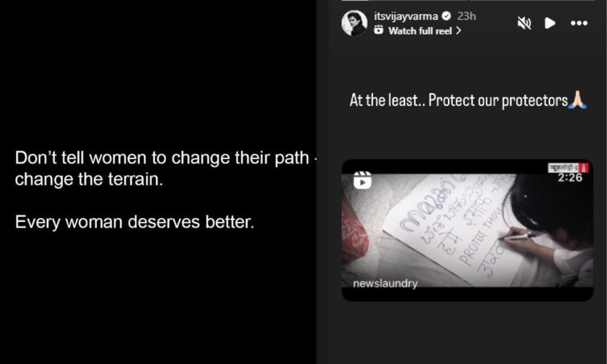Click the 23h story timestamp
The width and height of the screenshot is (607, 364).
pyautogui.click(x=466, y=16)
